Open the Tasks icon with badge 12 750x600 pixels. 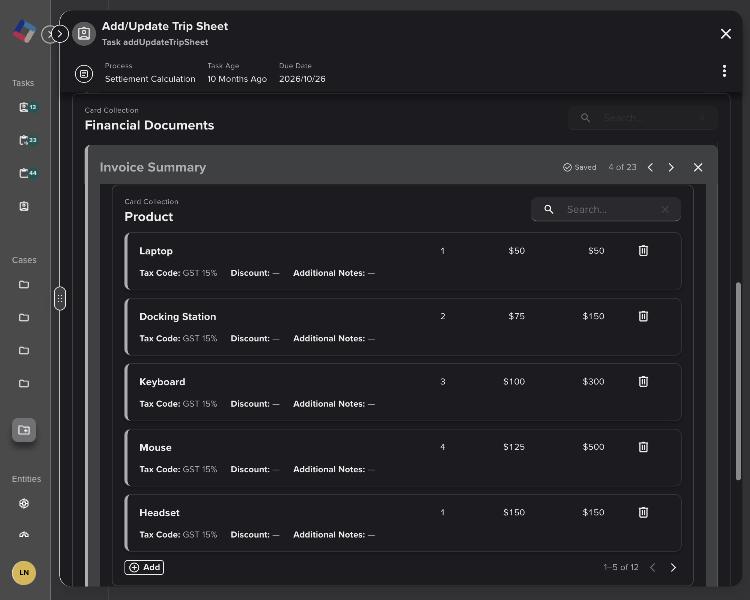coord(27,107)
